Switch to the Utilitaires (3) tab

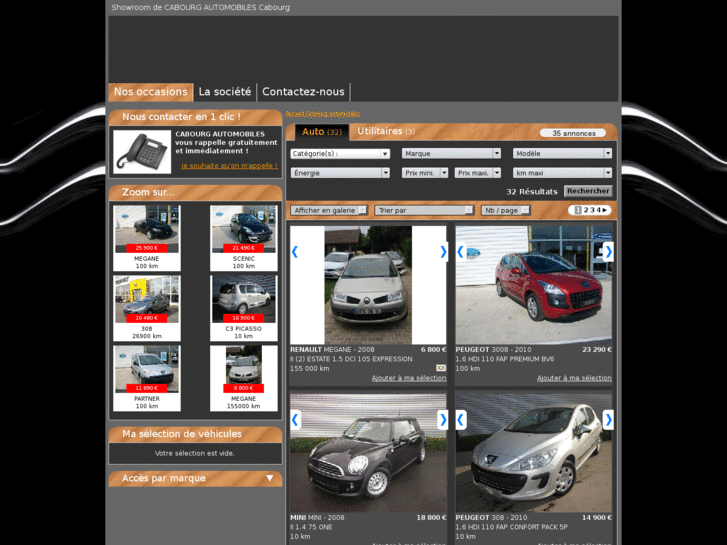386,131
